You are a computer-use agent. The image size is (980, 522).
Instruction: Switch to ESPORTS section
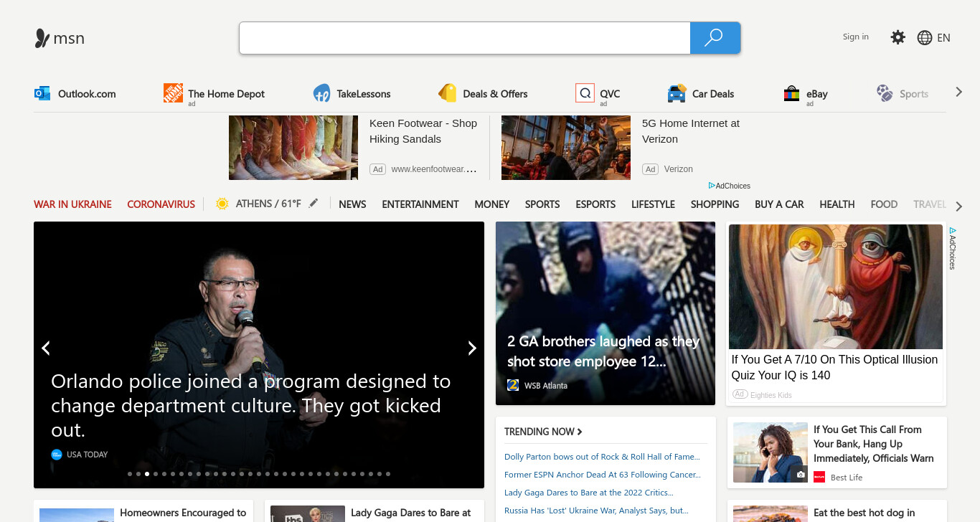click(595, 204)
